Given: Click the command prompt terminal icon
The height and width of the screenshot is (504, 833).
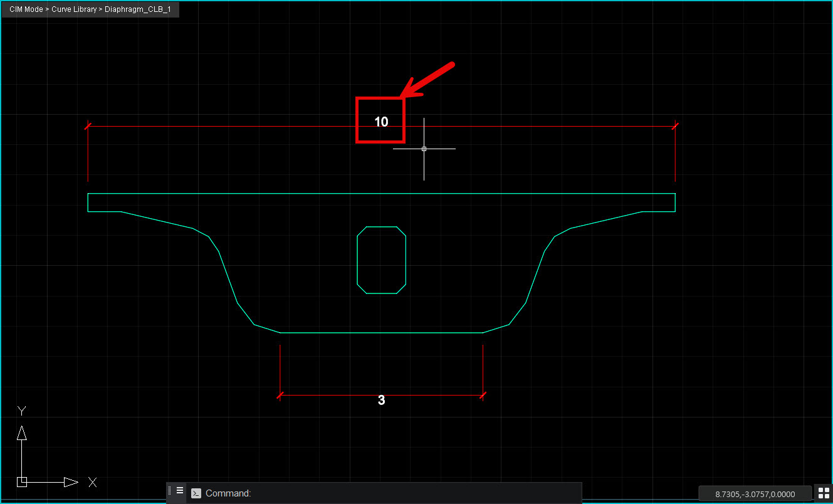Looking at the screenshot, I should pos(195,493).
